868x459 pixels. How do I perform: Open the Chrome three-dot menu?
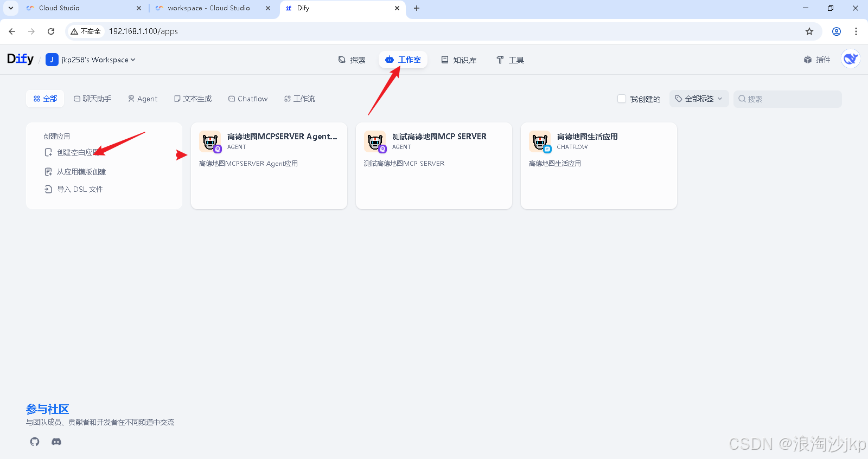[x=856, y=31]
